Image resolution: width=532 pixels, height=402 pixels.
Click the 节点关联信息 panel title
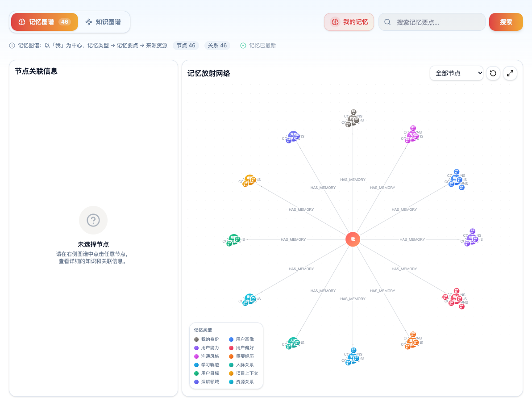36,71
